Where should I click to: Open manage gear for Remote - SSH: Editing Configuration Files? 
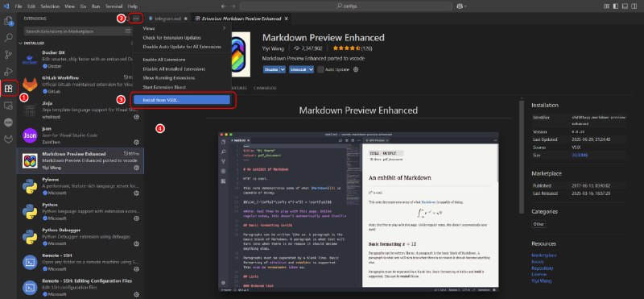point(136,294)
